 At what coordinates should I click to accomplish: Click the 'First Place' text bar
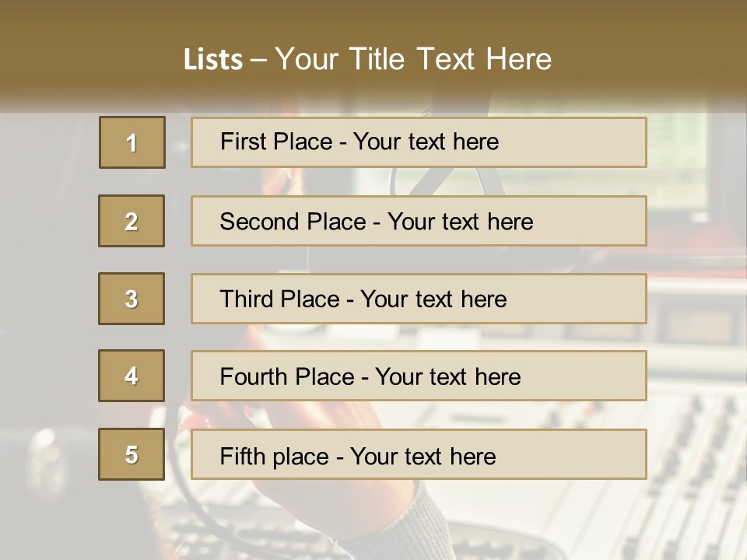[x=419, y=142]
